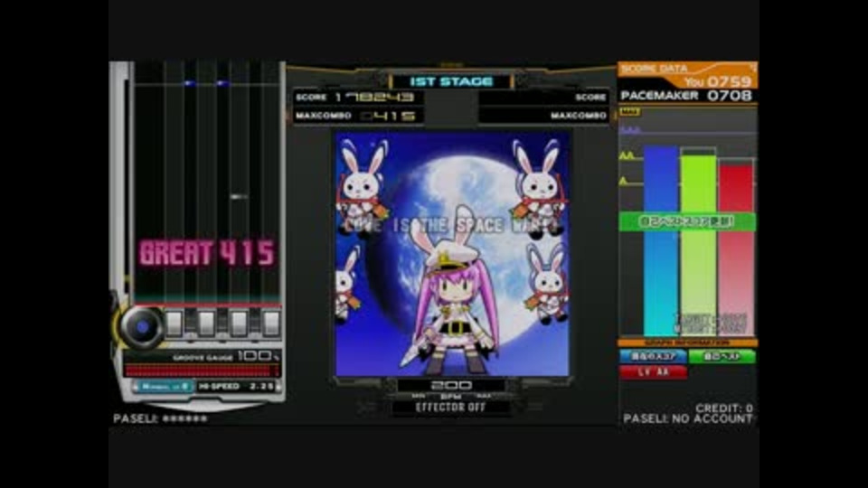This screenshot has width=868, height=488.
Task: Click the GREAT 415 judgment text
Action: (206, 253)
